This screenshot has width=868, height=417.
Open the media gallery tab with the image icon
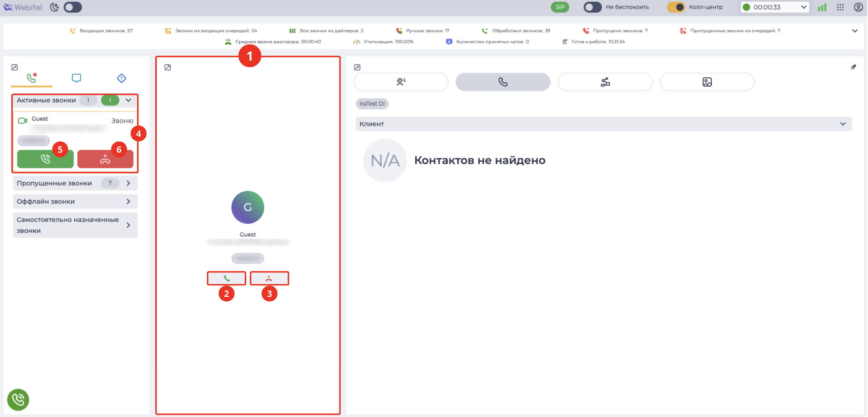click(x=707, y=82)
